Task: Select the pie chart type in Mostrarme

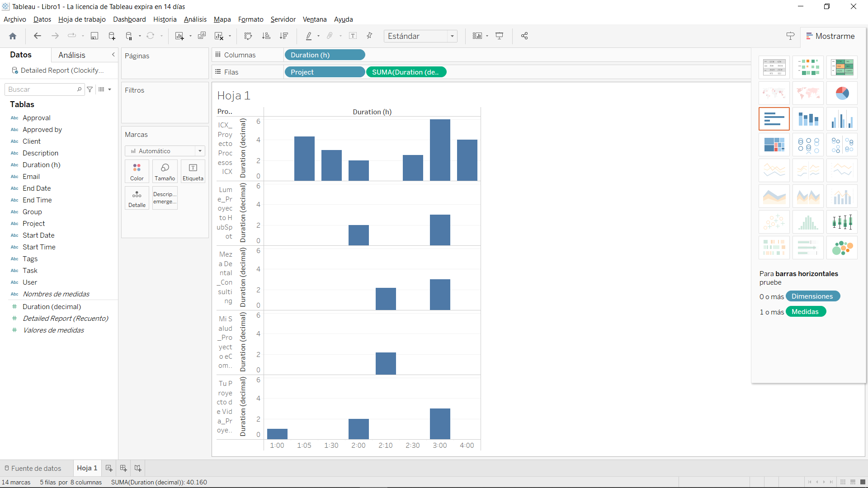Action: (842, 93)
